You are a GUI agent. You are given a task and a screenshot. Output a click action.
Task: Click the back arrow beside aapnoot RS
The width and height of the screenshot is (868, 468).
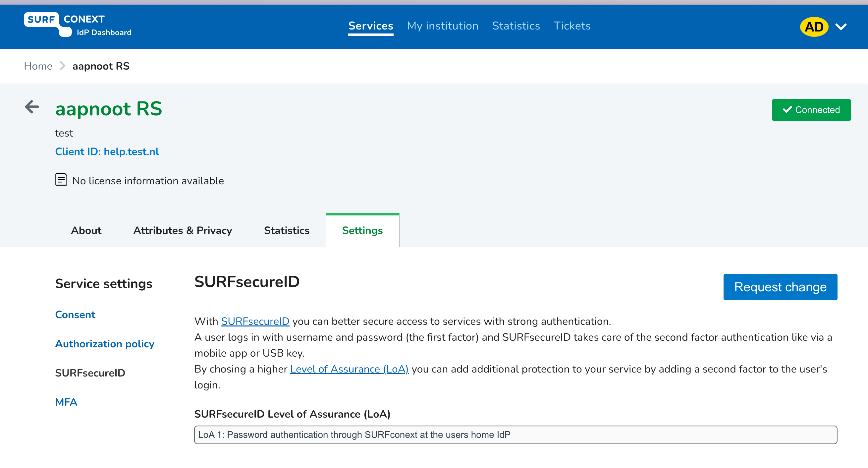pos(32,107)
